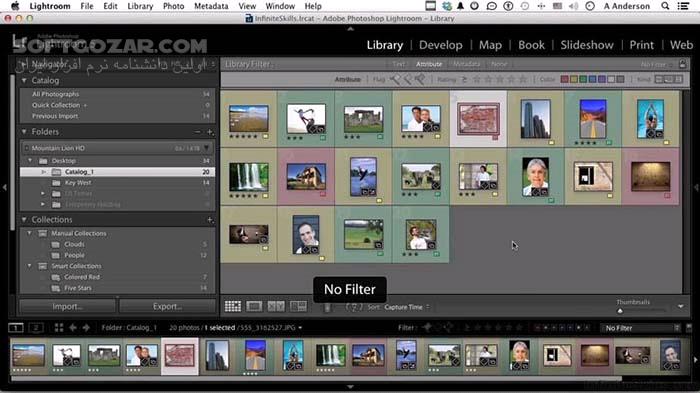Select Previous Import in Catalog
This screenshot has height=393, width=700.
click(117, 116)
